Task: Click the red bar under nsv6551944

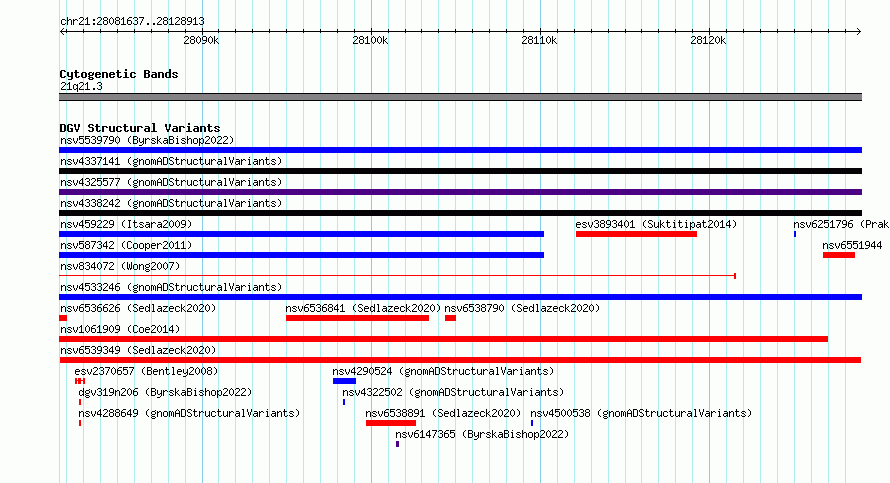Action: click(839, 255)
